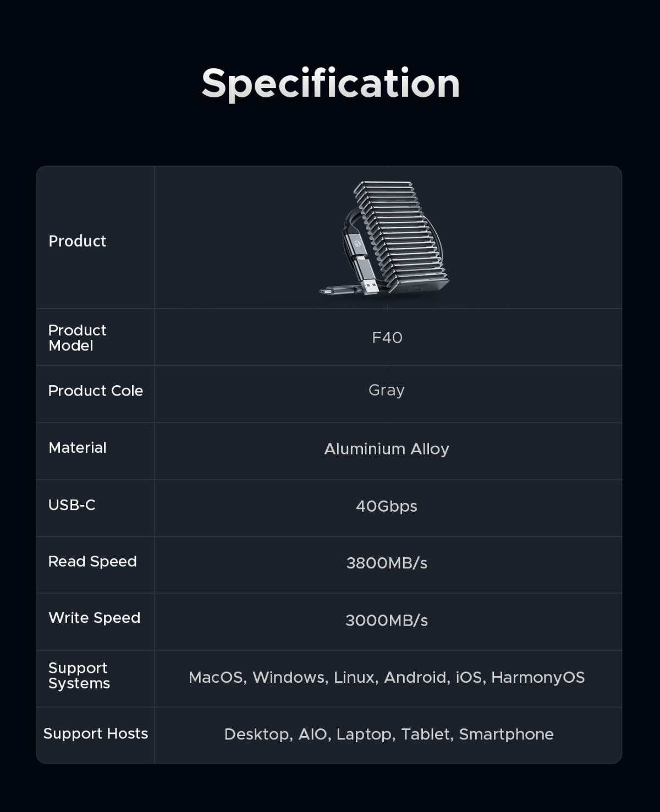Click the Product Model label
Image resolution: width=660 pixels, height=812 pixels.
click(x=77, y=338)
